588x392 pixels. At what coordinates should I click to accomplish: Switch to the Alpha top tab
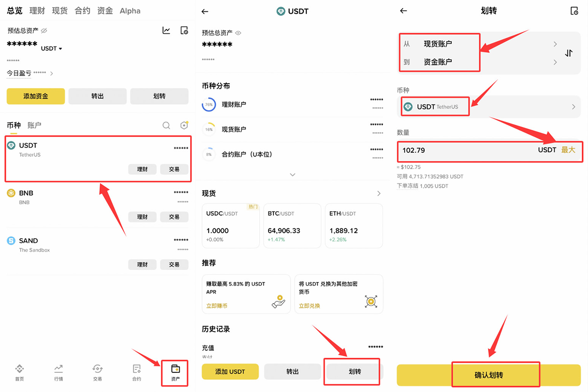pos(130,11)
